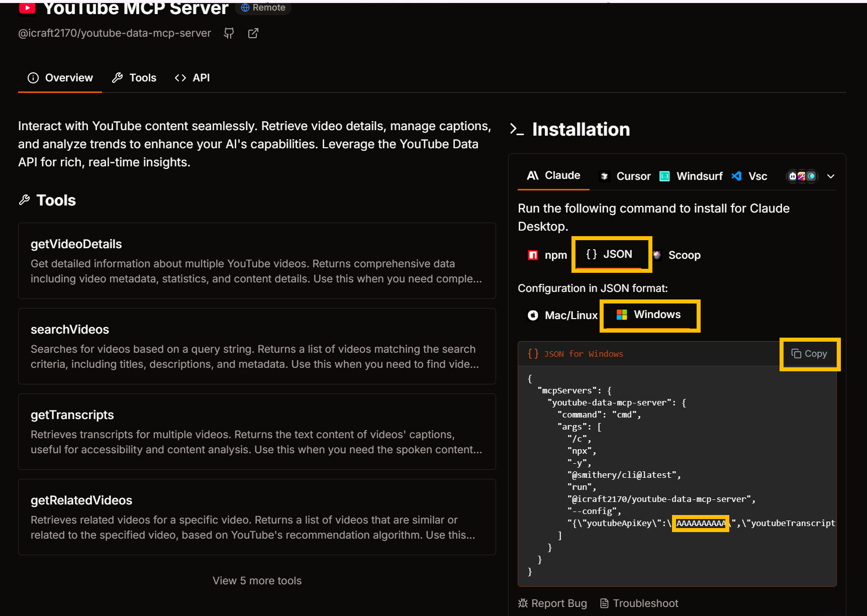Screen dimensions: 867x616
Task: Click the Remote badge
Action: (263, 8)
